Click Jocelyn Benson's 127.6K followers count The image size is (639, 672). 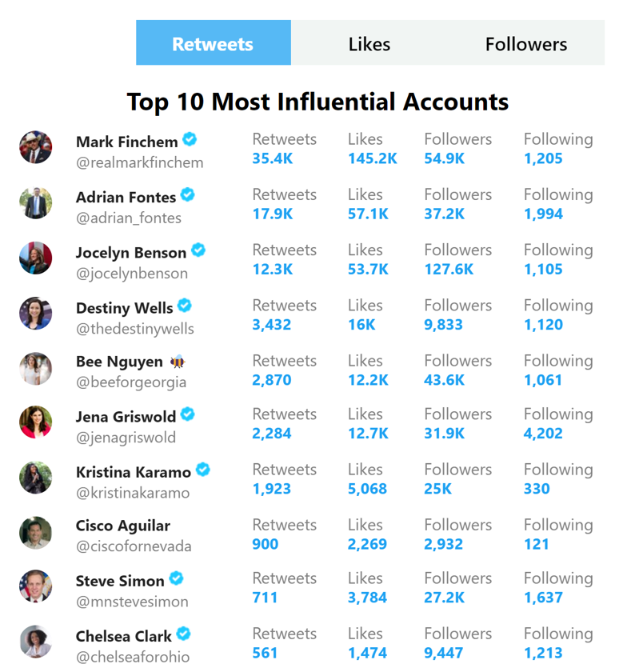[449, 269]
